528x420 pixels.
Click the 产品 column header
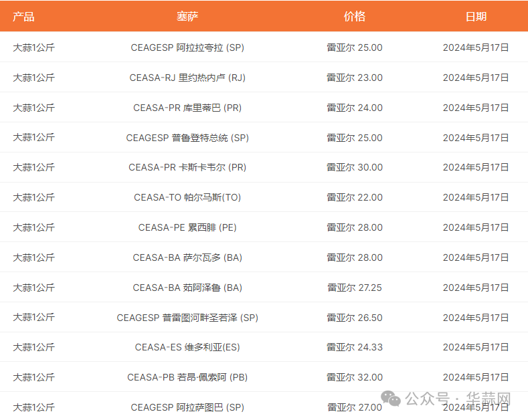[x=23, y=17]
